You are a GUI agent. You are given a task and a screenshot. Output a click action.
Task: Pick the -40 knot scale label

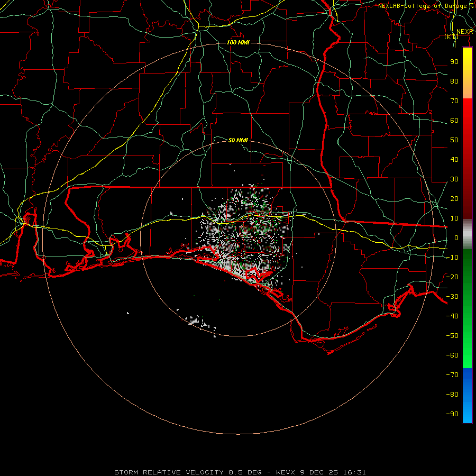pos(452,316)
